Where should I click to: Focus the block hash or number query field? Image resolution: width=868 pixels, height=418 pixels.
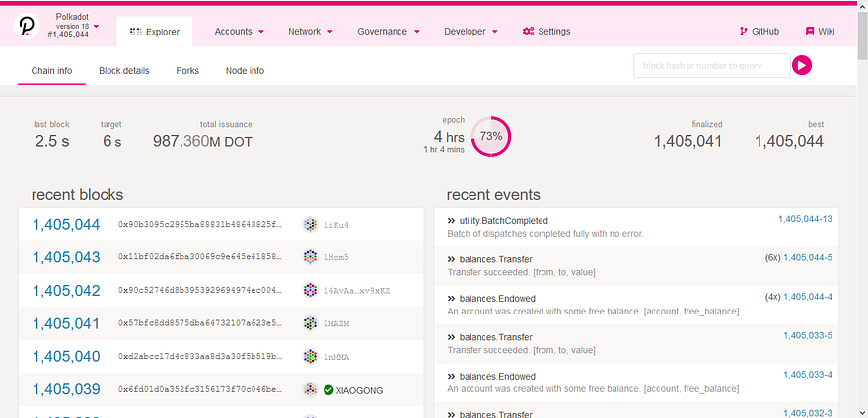pos(712,65)
